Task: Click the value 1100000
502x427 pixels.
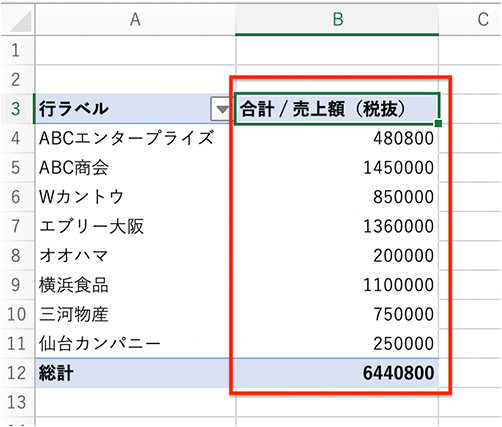Action: (x=398, y=285)
